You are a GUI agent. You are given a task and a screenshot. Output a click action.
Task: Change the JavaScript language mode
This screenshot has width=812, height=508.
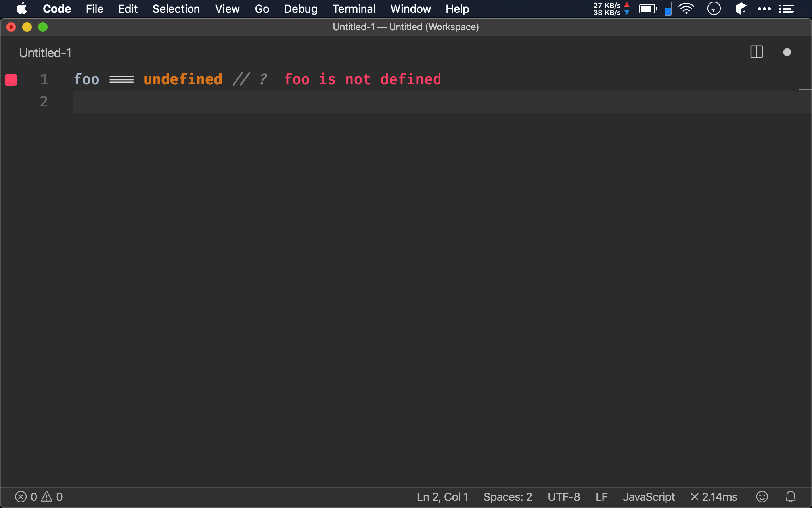click(x=649, y=496)
